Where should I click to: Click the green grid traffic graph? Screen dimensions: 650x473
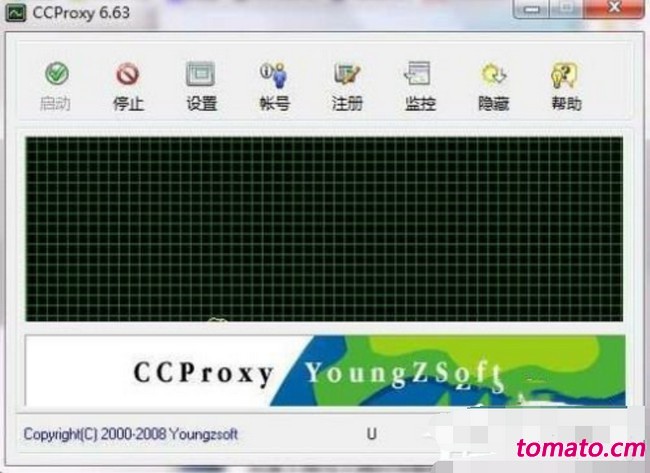(324, 229)
